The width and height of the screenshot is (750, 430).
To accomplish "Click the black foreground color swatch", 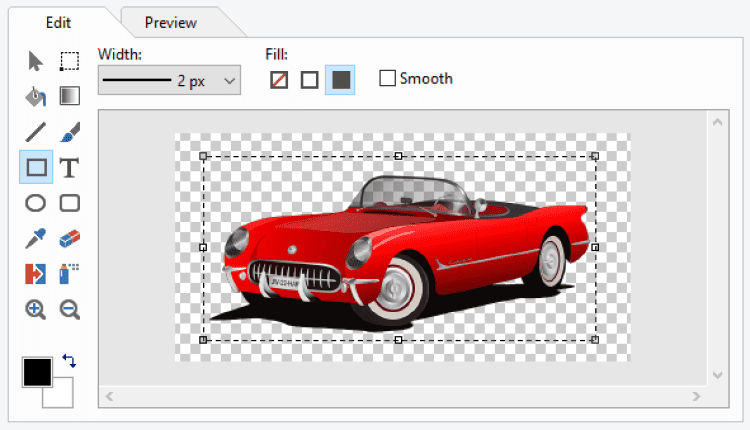I will 36,372.
